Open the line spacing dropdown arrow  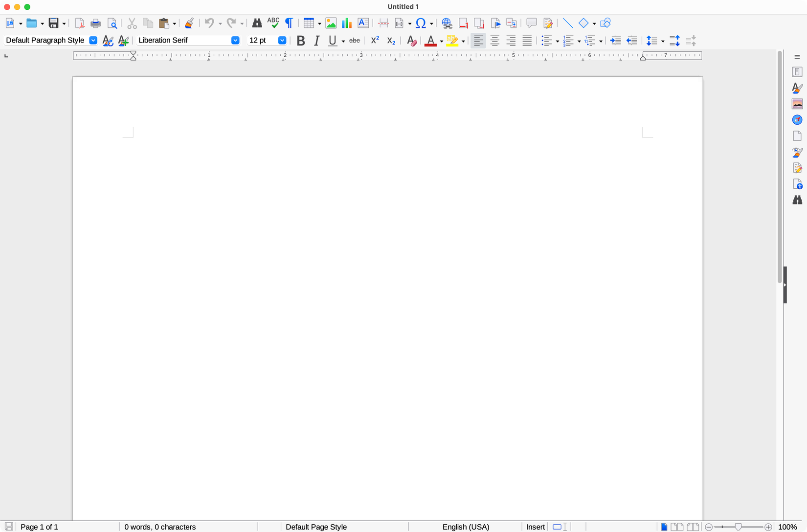pyautogui.click(x=662, y=41)
